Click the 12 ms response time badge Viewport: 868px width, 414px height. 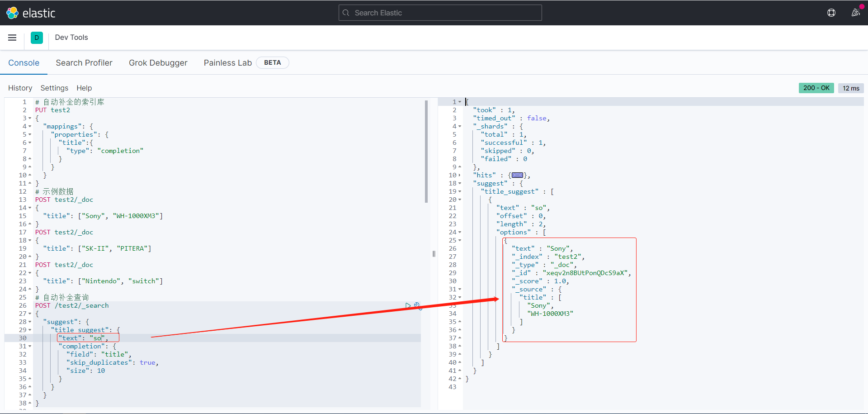coord(851,88)
